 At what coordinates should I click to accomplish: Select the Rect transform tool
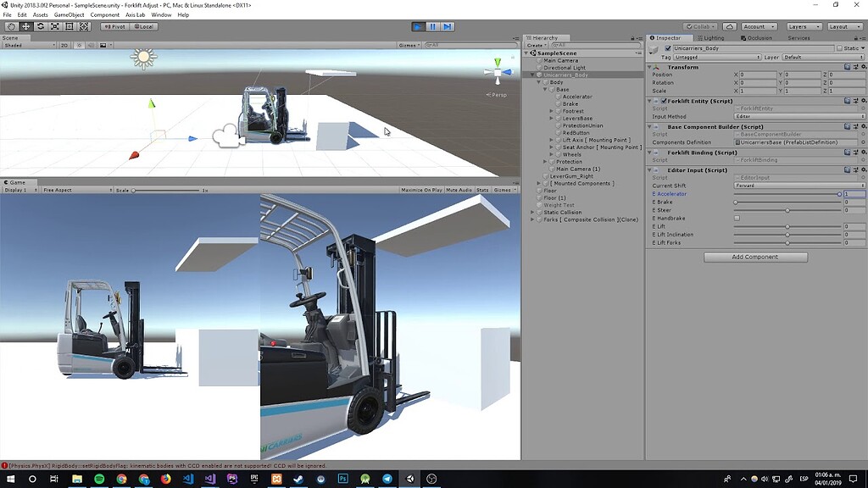click(x=70, y=26)
